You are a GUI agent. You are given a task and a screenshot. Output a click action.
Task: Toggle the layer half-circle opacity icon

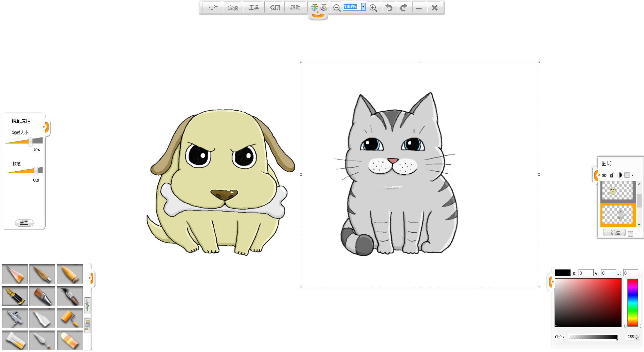click(x=620, y=175)
